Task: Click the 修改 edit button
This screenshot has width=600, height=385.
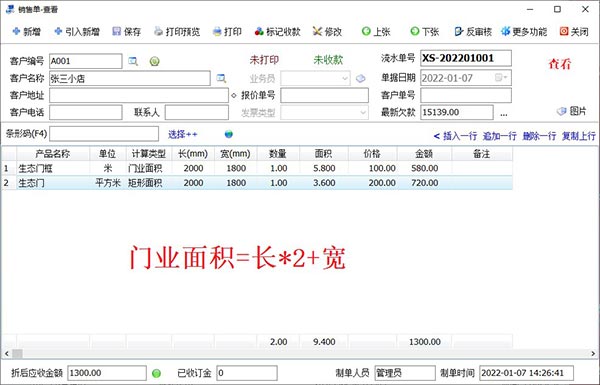Action: 327,32
